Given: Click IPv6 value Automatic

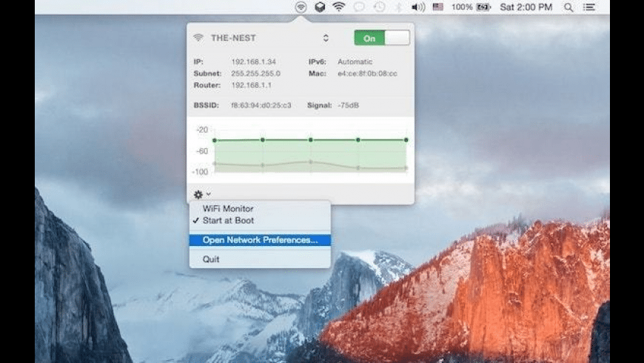Looking at the screenshot, I should click(x=355, y=61).
